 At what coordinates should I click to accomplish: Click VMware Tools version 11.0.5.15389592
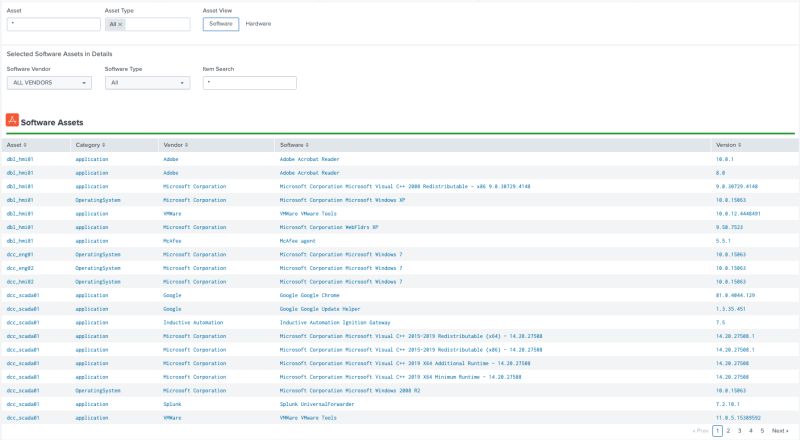point(738,418)
